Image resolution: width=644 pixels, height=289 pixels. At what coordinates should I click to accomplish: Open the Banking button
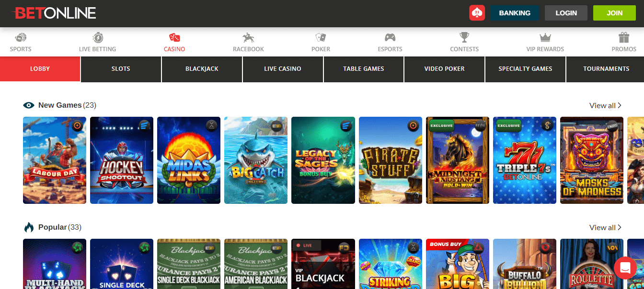pyautogui.click(x=515, y=13)
